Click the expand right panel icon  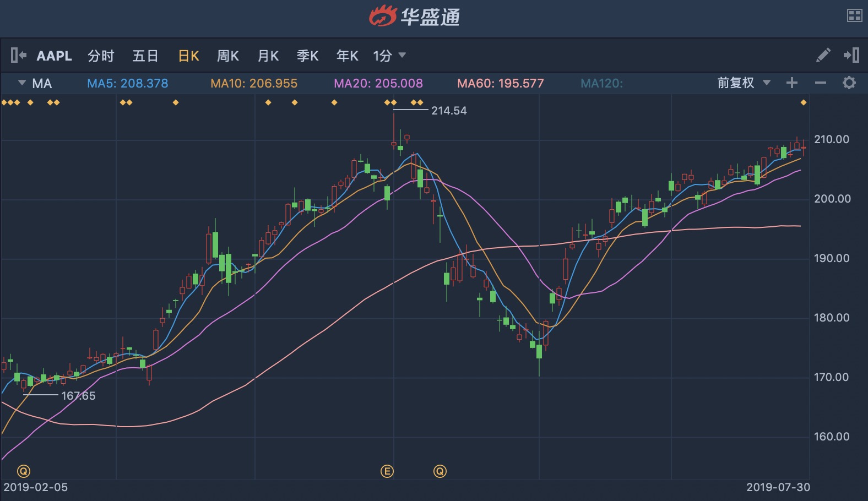pyautogui.click(x=851, y=55)
